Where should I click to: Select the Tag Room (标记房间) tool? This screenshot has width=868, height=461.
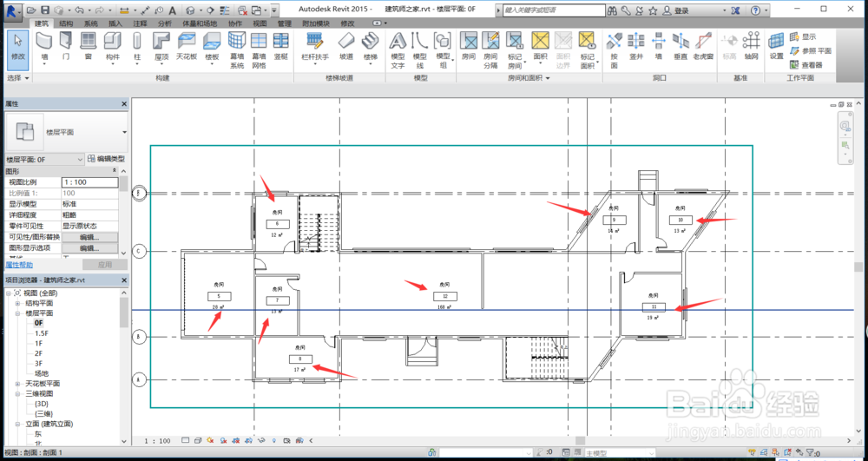(x=515, y=49)
